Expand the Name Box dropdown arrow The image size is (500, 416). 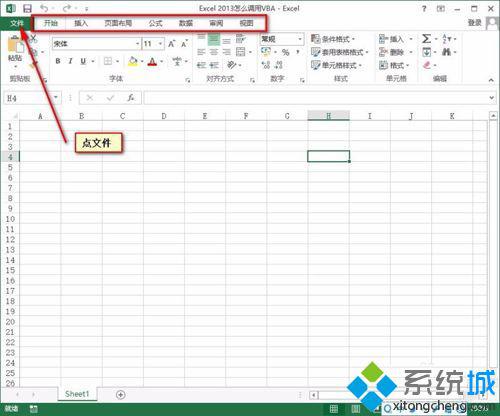coord(56,98)
